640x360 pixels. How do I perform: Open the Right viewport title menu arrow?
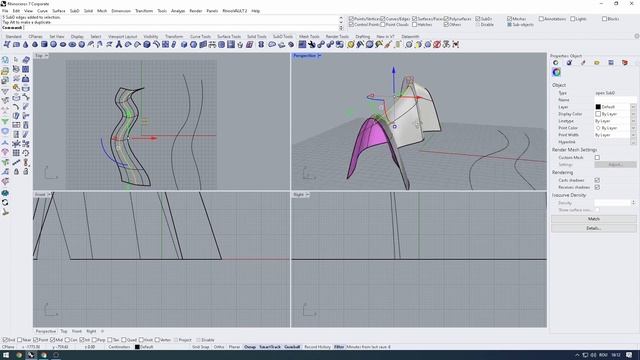pyautogui.click(x=307, y=195)
